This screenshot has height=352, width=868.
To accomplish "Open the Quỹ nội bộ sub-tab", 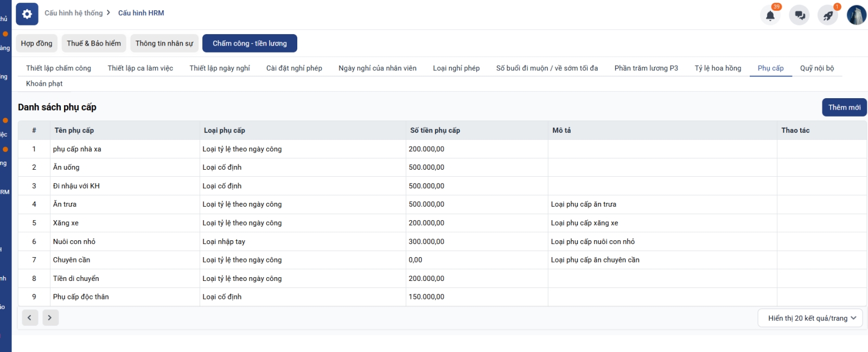I will coord(816,68).
